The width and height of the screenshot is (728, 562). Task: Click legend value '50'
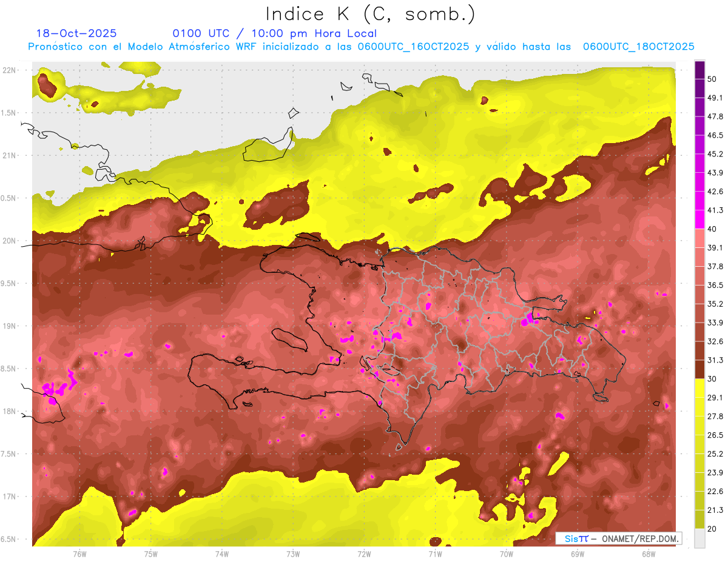coord(713,79)
